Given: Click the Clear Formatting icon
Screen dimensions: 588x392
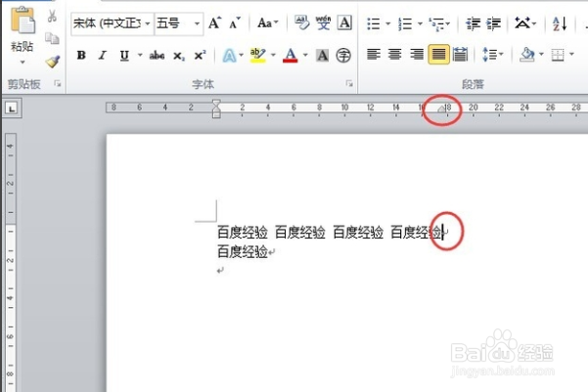Looking at the screenshot, I should [301, 22].
